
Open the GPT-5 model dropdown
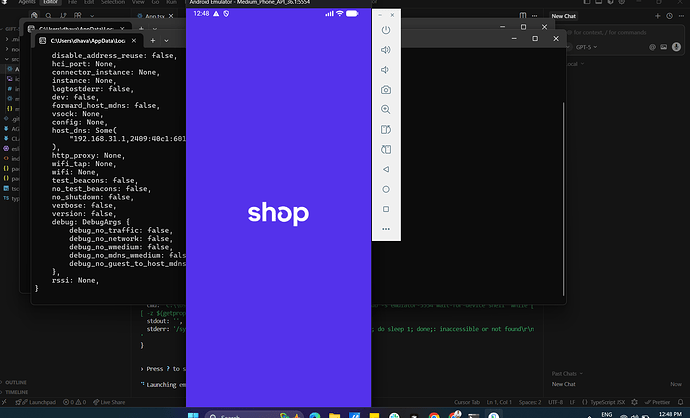pos(586,47)
